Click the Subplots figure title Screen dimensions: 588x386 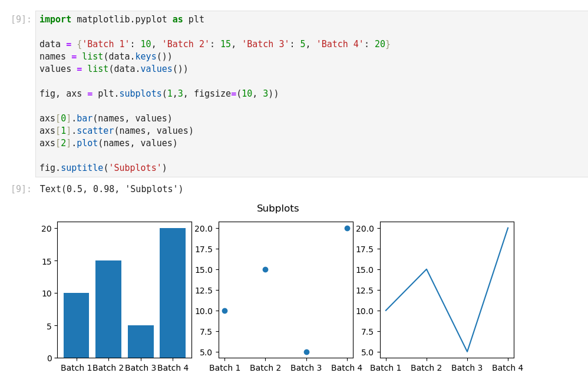tap(278, 209)
